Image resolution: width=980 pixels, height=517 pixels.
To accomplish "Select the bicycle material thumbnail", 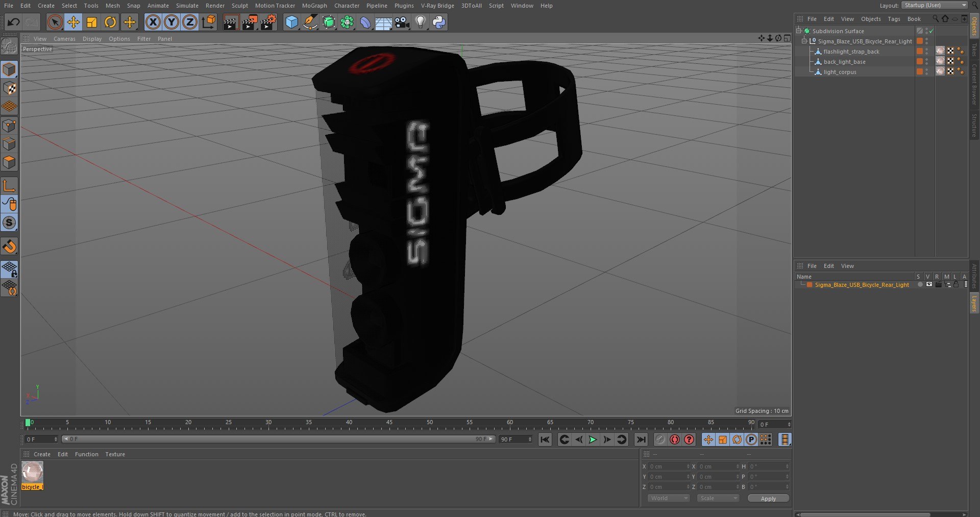I will 32,472.
